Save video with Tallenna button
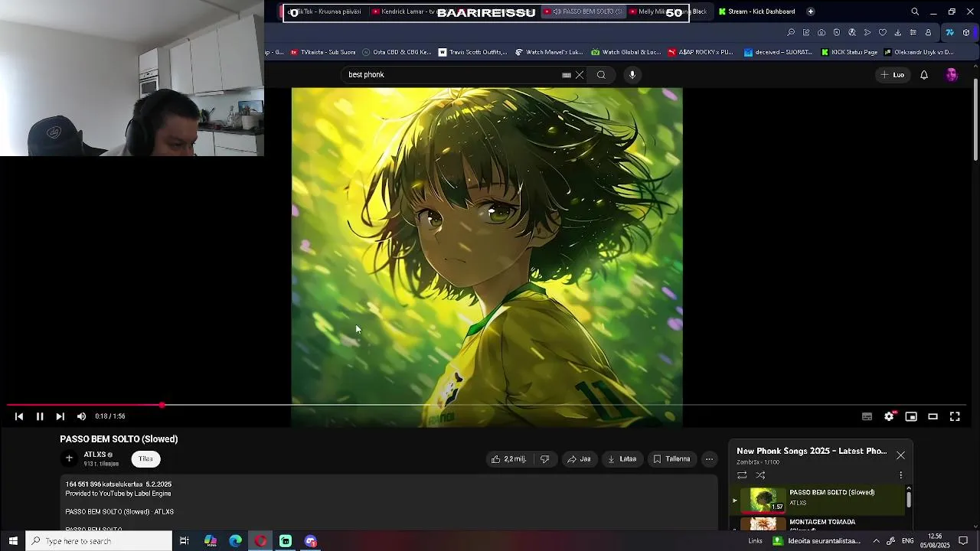This screenshot has width=980, height=551. (671, 459)
